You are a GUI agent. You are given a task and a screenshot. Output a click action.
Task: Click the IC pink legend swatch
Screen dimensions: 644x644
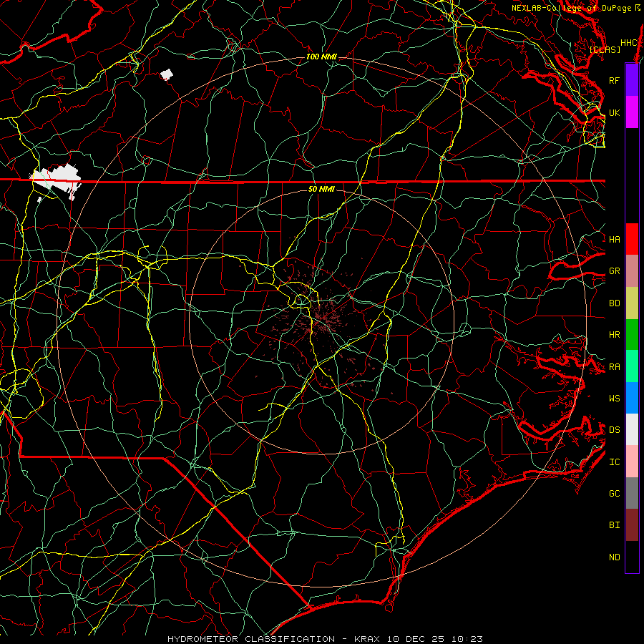click(632, 462)
